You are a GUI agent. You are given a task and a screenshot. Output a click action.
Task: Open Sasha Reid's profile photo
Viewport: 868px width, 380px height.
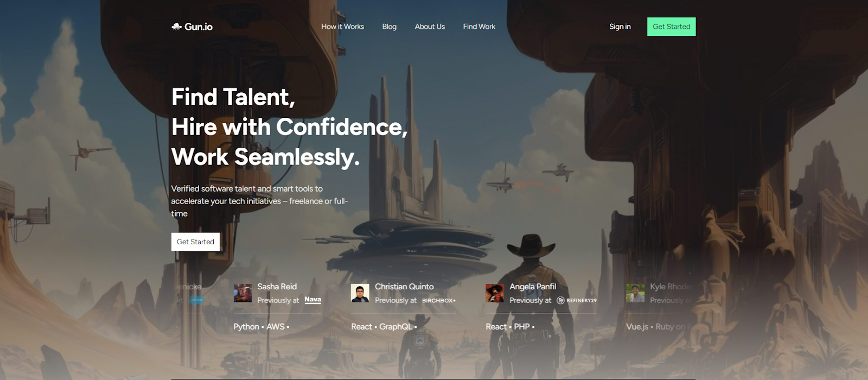coord(242,293)
